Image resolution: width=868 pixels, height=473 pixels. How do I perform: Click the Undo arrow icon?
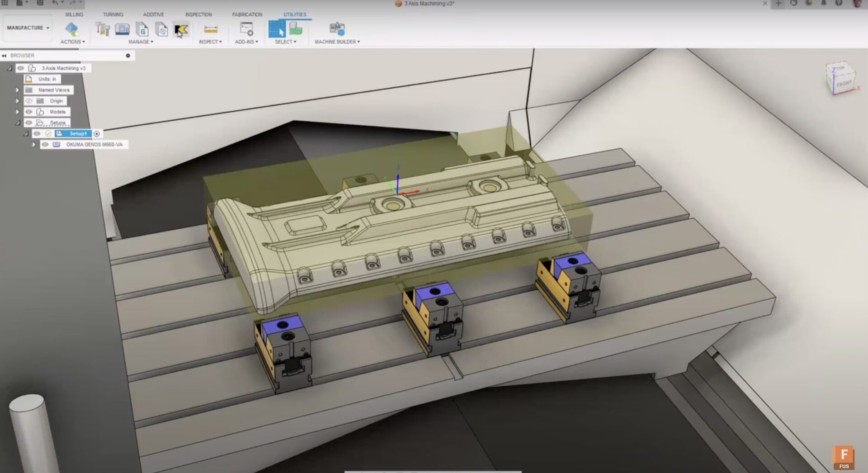pyautogui.click(x=54, y=4)
